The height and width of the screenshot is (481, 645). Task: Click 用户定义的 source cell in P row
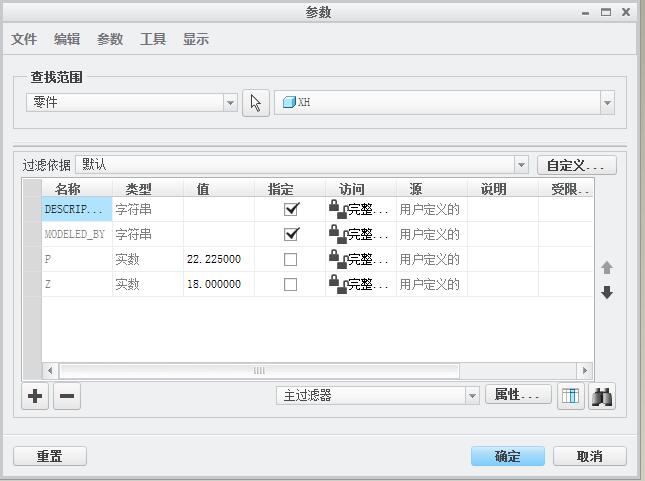point(432,259)
